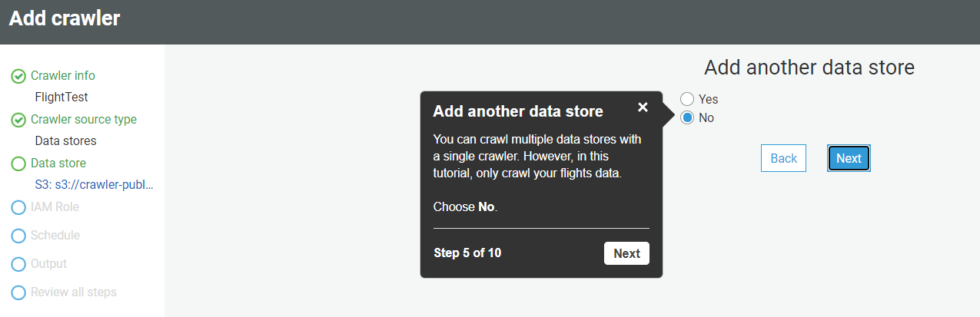Click the circle icon beside Schedule
This screenshot has width=980, height=317.
(18, 236)
